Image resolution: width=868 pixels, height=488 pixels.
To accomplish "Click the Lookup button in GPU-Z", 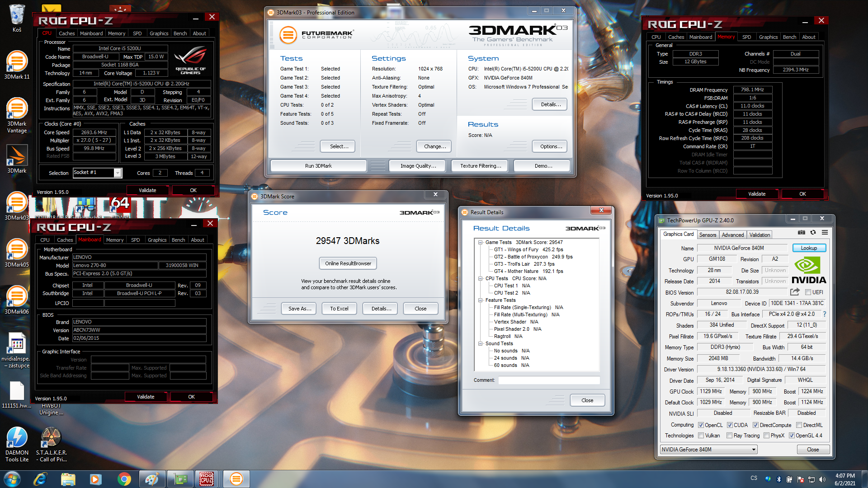I will [x=809, y=248].
